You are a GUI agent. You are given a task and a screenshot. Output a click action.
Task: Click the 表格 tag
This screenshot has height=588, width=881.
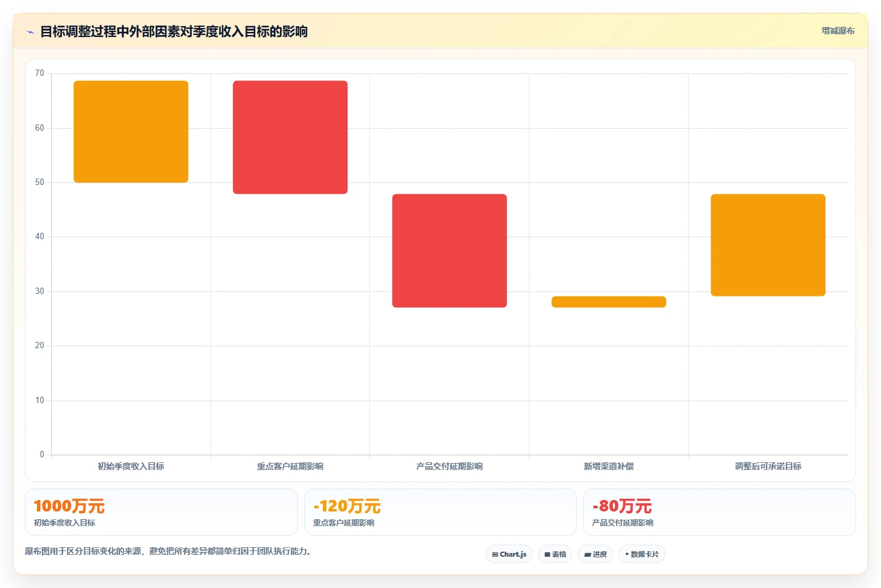click(x=555, y=554)
